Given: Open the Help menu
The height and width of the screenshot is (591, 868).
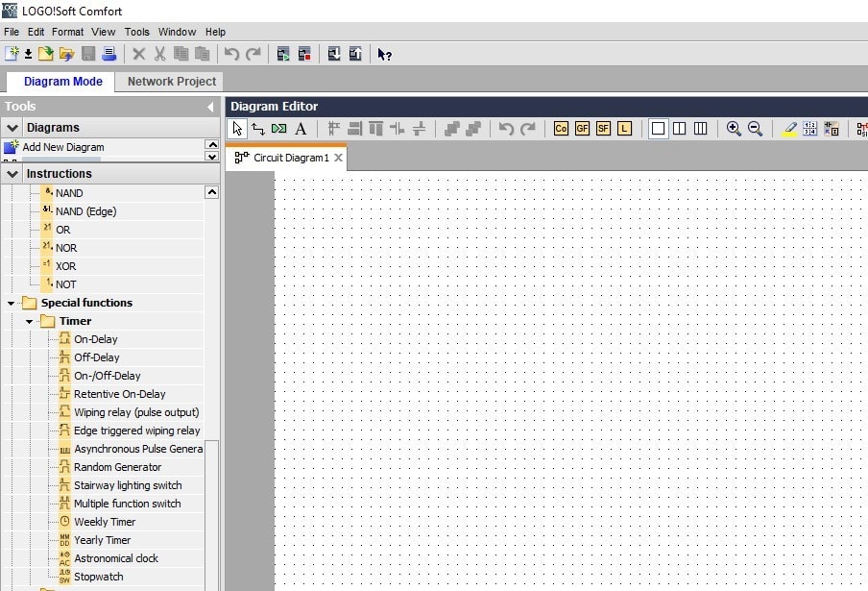Looking at the screenshot, I should click(x=215, y=32).
